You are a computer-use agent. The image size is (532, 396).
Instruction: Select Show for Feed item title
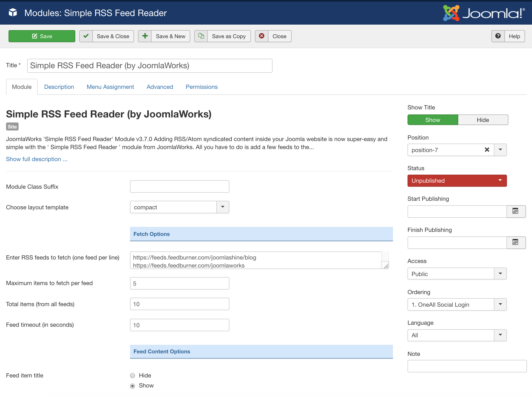coord(132,386)
